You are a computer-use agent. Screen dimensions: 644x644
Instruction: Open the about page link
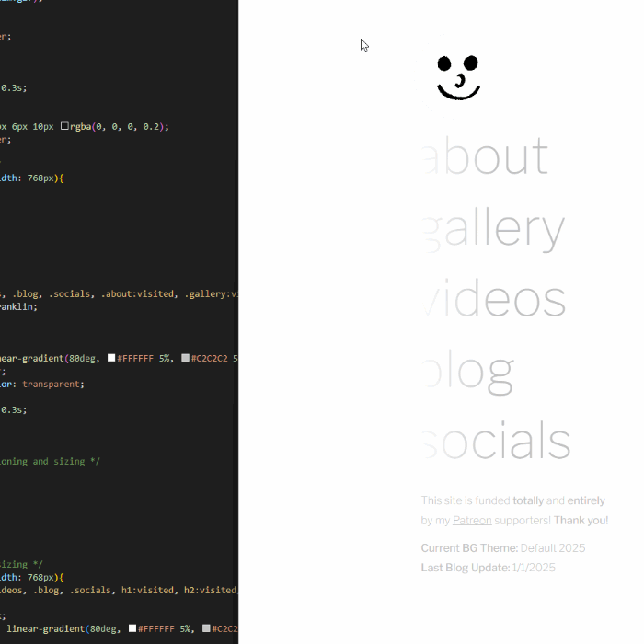point(486,157)
